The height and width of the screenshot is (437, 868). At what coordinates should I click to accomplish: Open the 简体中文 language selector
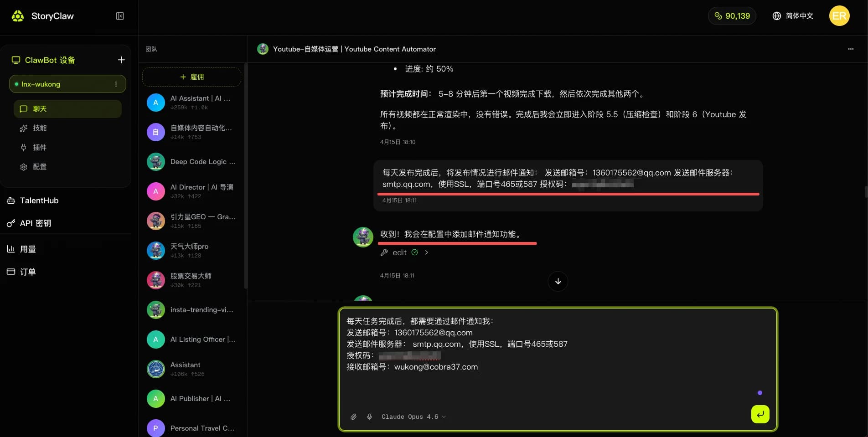(x=793, y=16)
